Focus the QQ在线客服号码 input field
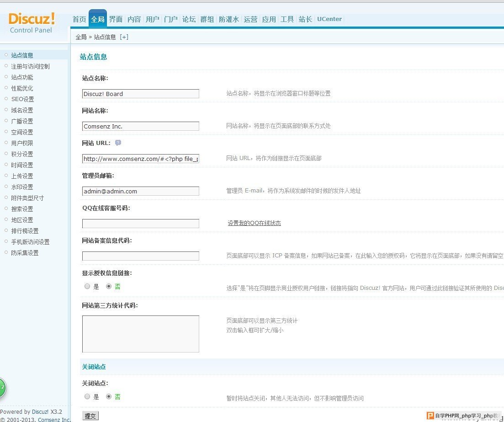This screenshot has height=422, width=504. (x=140, y=224)
